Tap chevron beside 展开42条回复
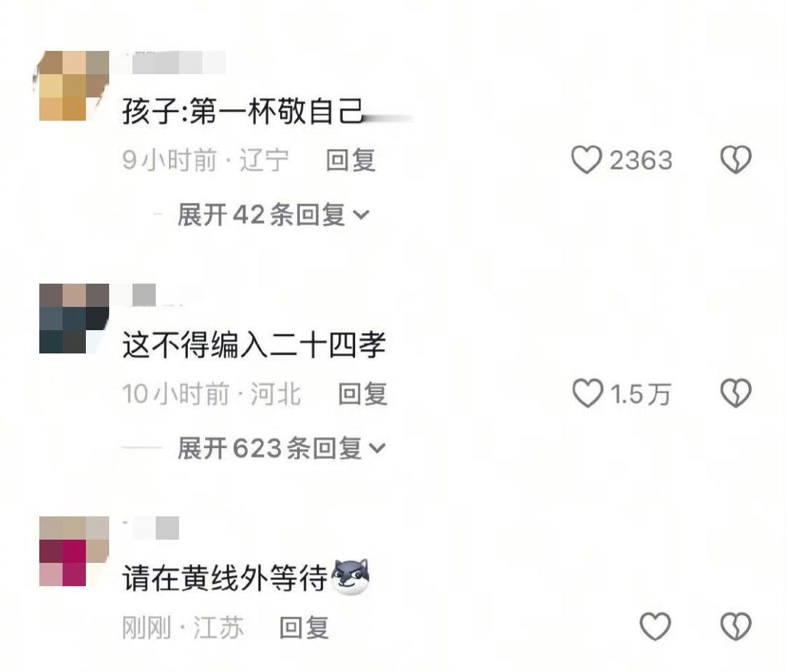The height and width of the screenshot is (672, 786). coord(362,215)
